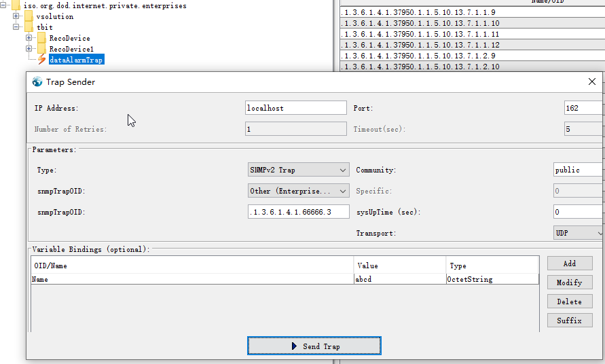
Task: Select the dataAlarmTrap tree item
Action: [x=76, y=60]
